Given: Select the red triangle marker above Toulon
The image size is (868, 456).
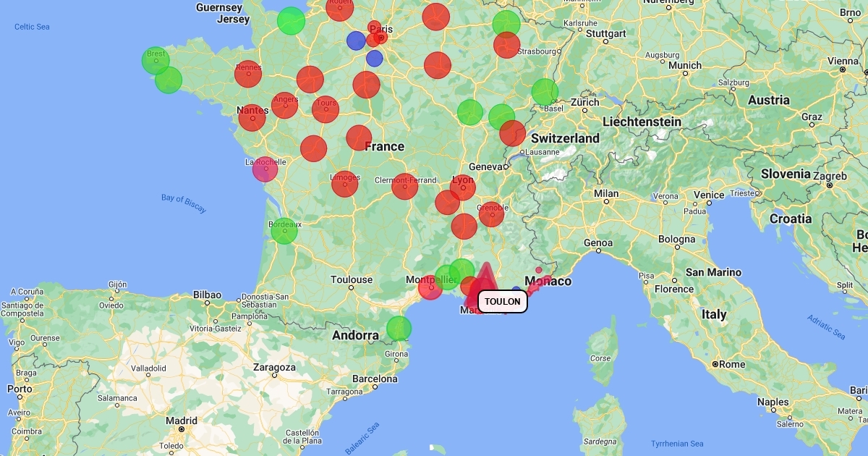Looking at the screenshot, I should tap(487, 279).
